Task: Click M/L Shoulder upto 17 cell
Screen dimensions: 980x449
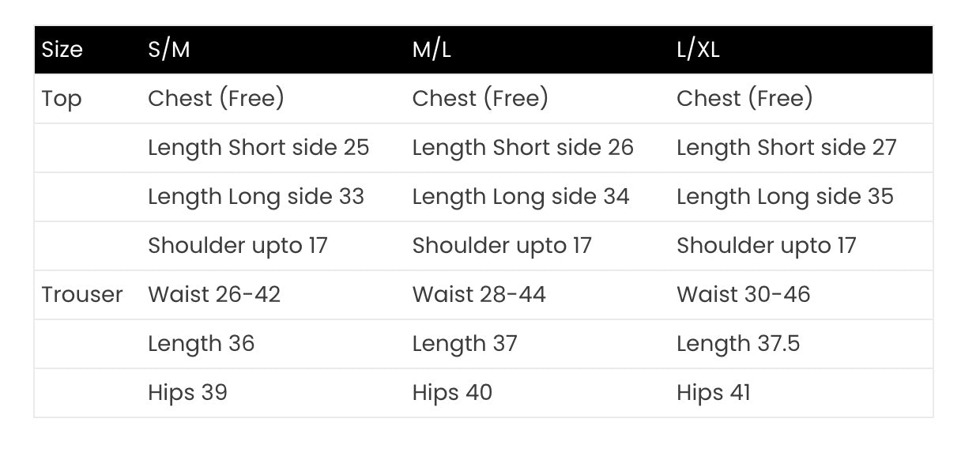Action: [502, 246]
